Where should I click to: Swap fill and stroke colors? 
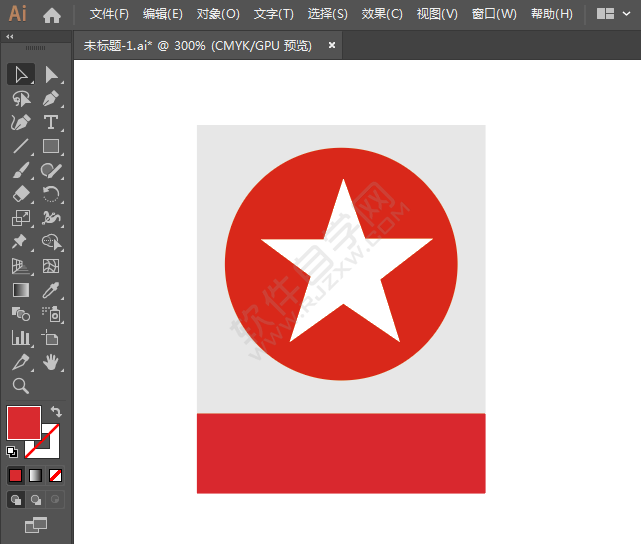[x=57, y=411]
